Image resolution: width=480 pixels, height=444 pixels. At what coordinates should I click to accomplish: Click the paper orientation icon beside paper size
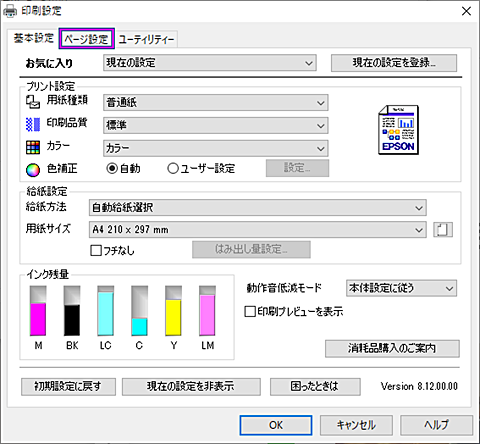coord(443,230)
